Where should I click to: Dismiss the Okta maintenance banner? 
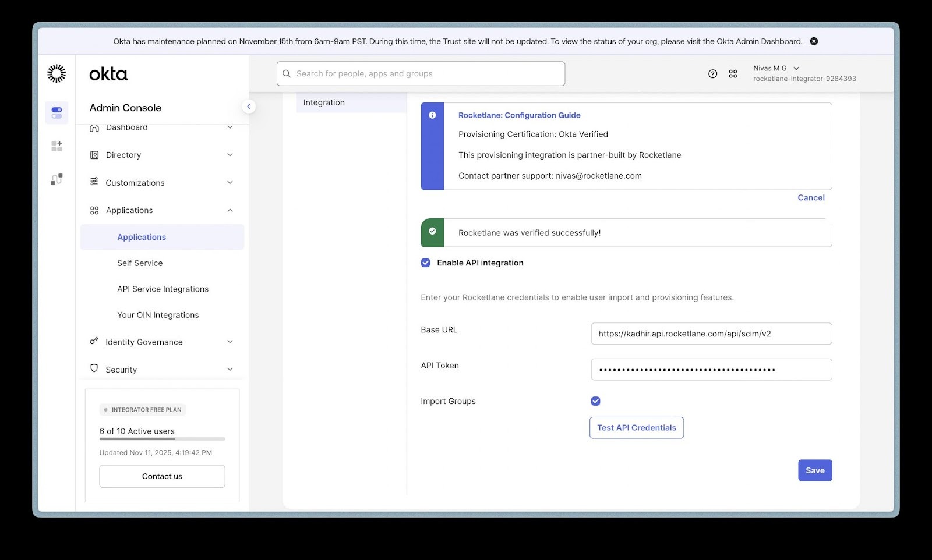[x=814, y=41]
